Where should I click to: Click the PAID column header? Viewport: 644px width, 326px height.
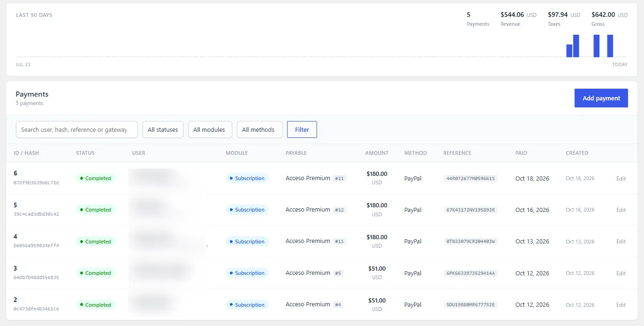pos(522,153)
